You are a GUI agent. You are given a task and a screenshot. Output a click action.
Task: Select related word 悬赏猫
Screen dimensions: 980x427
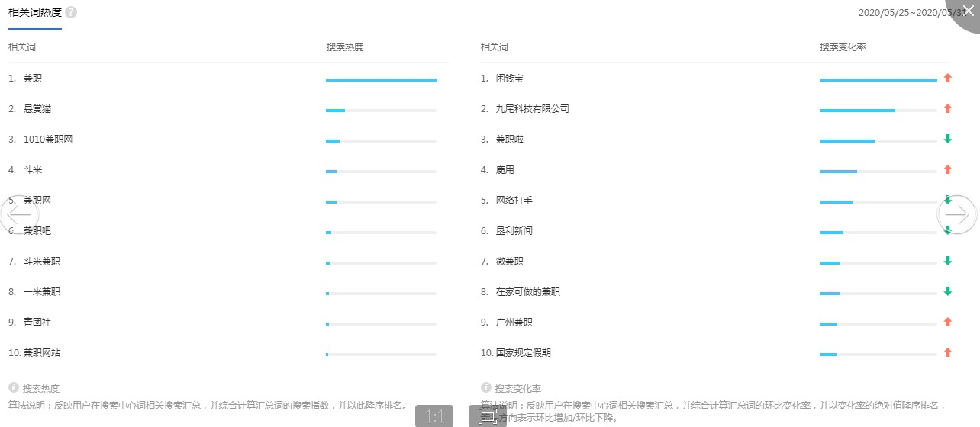[x=37, y=109]
